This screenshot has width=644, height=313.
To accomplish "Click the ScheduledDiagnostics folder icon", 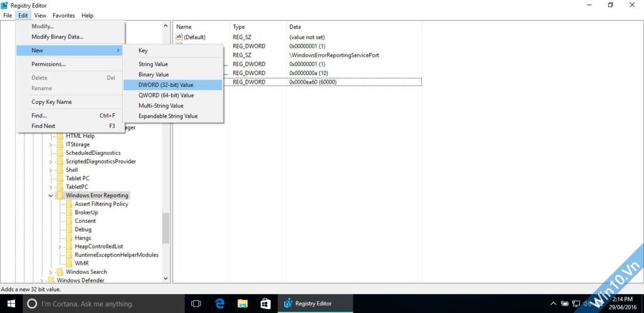I will click(60, 152).
